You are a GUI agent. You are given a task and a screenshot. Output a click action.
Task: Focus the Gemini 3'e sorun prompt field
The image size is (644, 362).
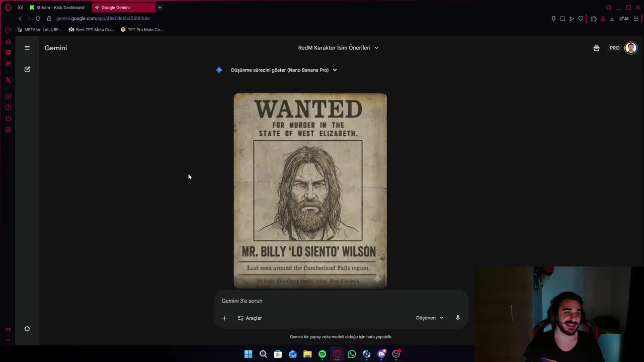click(x=341, y=301)
